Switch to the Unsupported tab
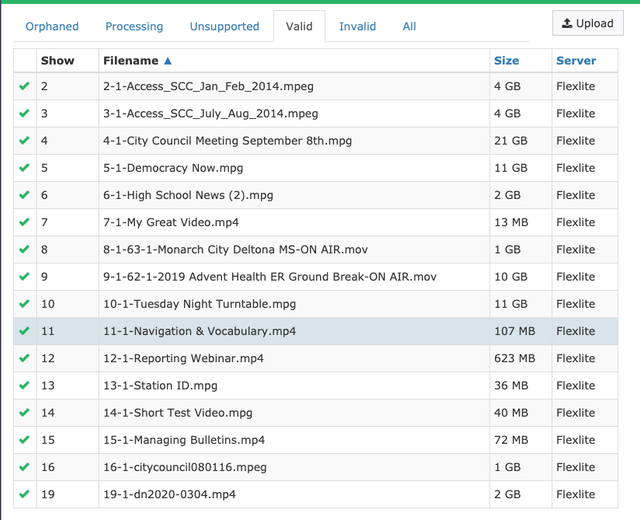 [x=224, y=27]
